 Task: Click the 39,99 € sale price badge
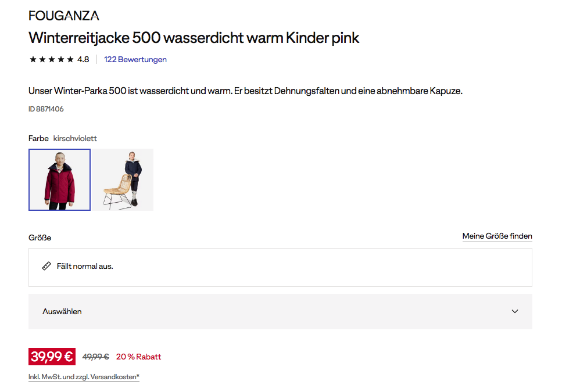point(52,357)
